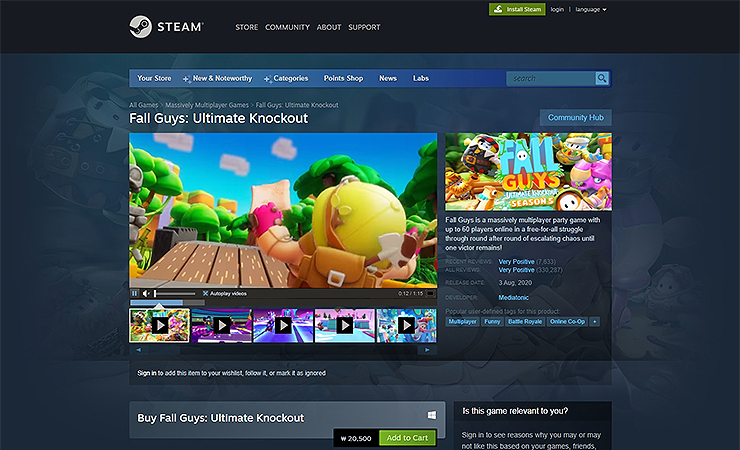Play the fourth video thumbnail

pos(345,325)
